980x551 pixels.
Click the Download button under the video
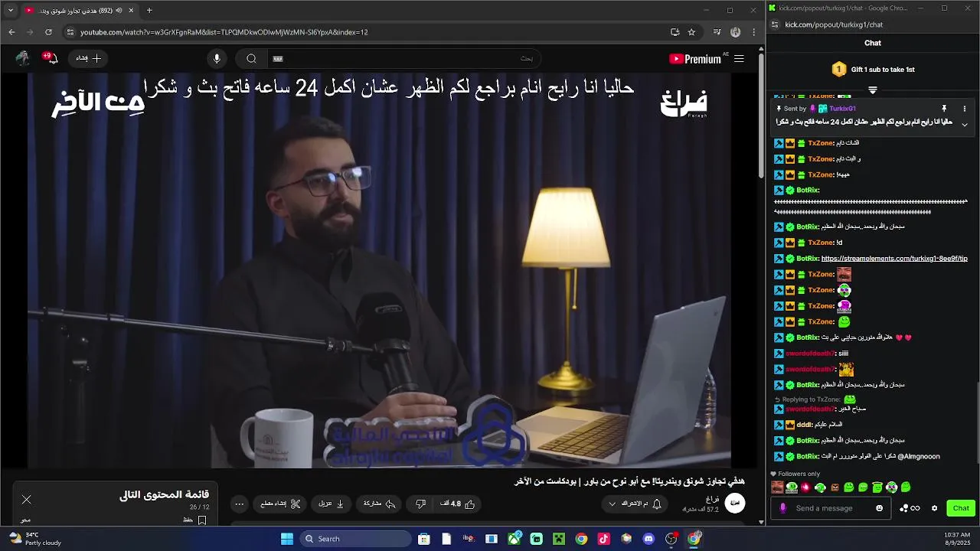(332, 504)
